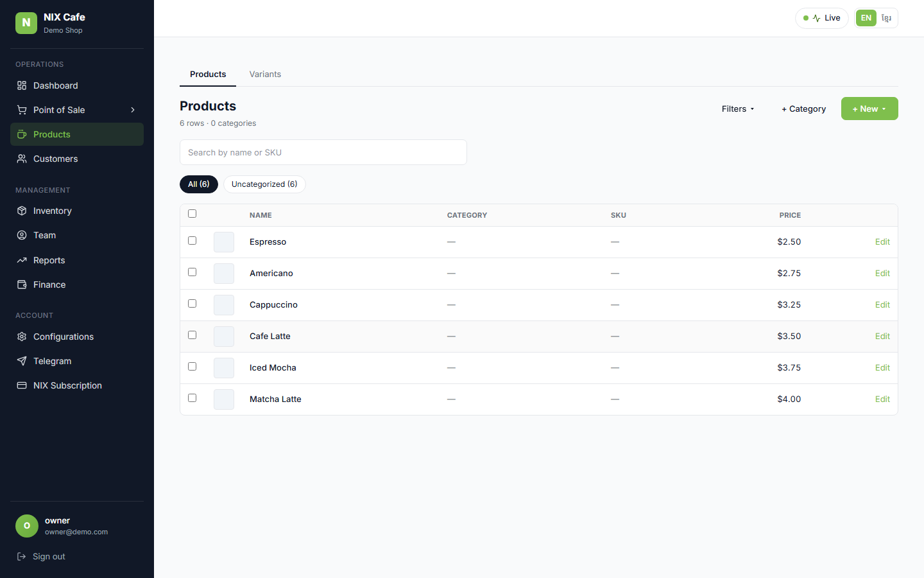Click the Team person icon
This screenshot has height=578, width=924.
pos(22,235)
